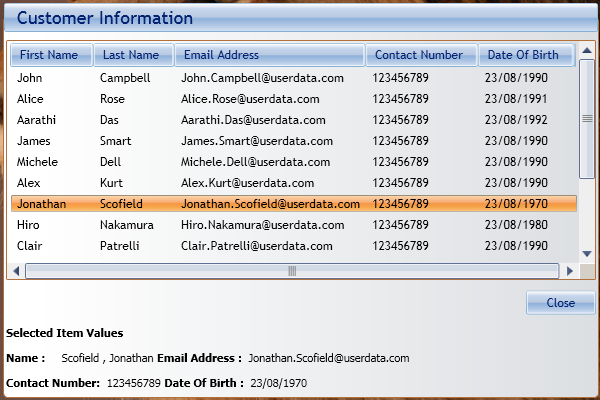Select the John Campbell row
The image size is (600, 400).
coord(293,78)
